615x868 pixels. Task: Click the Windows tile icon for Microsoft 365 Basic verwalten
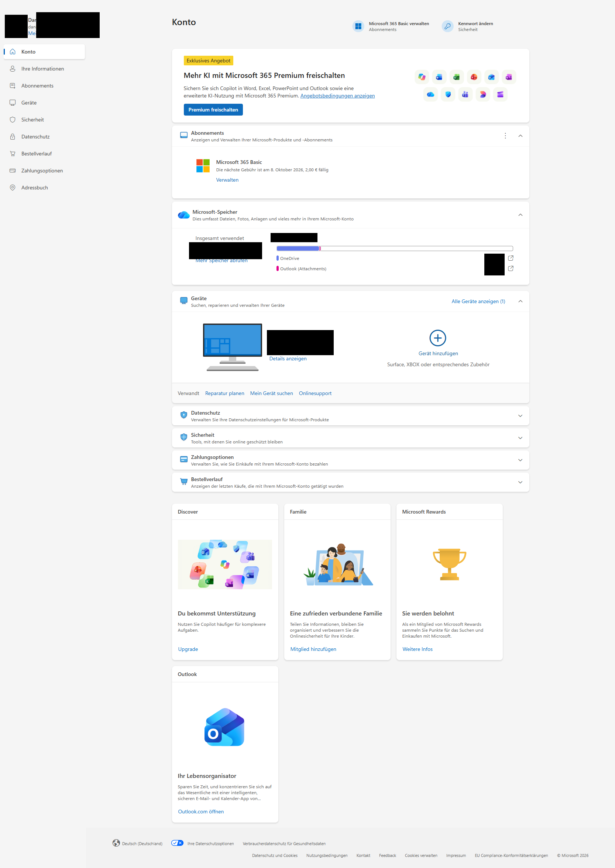coord(358,27)
